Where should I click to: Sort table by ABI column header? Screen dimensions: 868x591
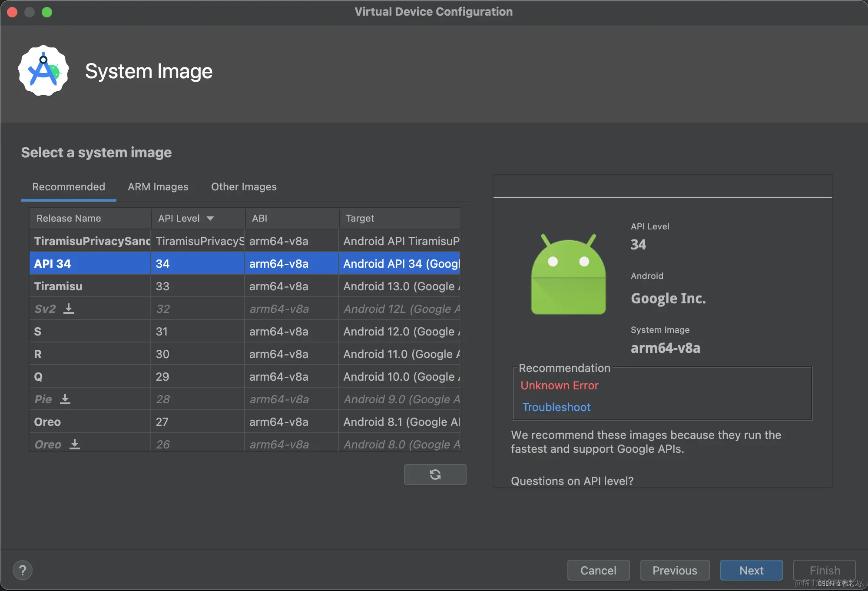(x=260, y=218)
